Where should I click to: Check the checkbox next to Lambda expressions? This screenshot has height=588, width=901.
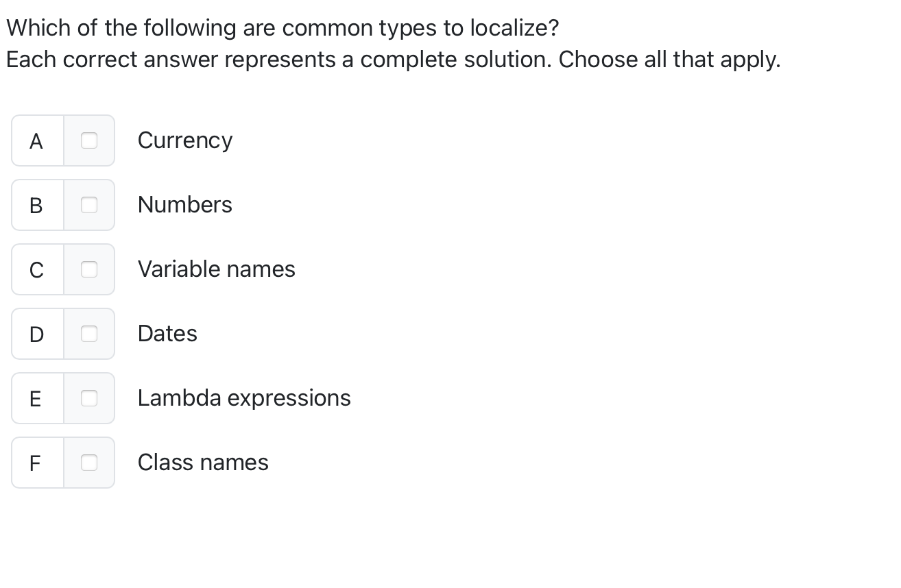(x=89, y=398)
